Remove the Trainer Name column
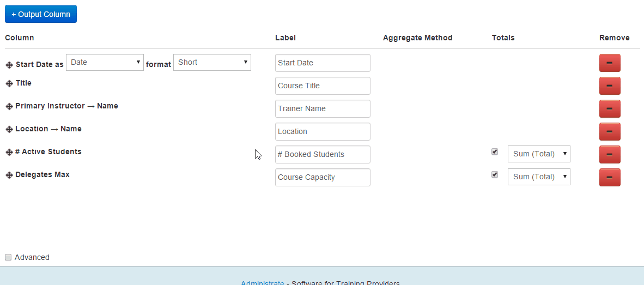Image resolution: width=644 pixels, height=285 pixels. [x=610, y=109]
